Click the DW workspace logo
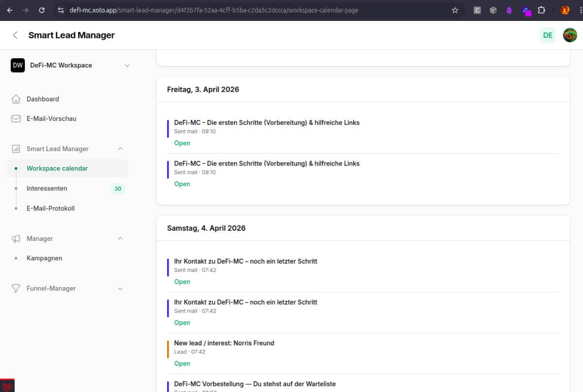Viewport: 583px width, 392px height. pyautogui.click(x=18, y=65)
